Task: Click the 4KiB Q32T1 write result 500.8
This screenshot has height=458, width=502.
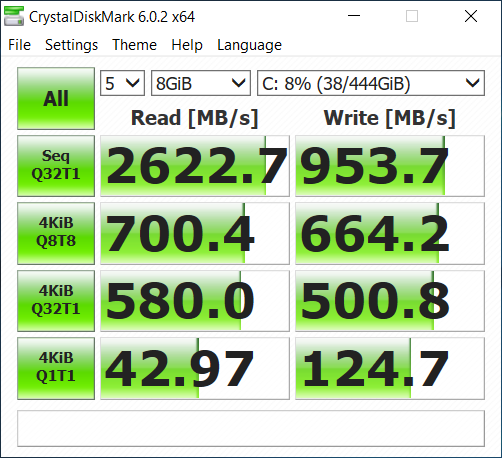Action: click(390, 301)
